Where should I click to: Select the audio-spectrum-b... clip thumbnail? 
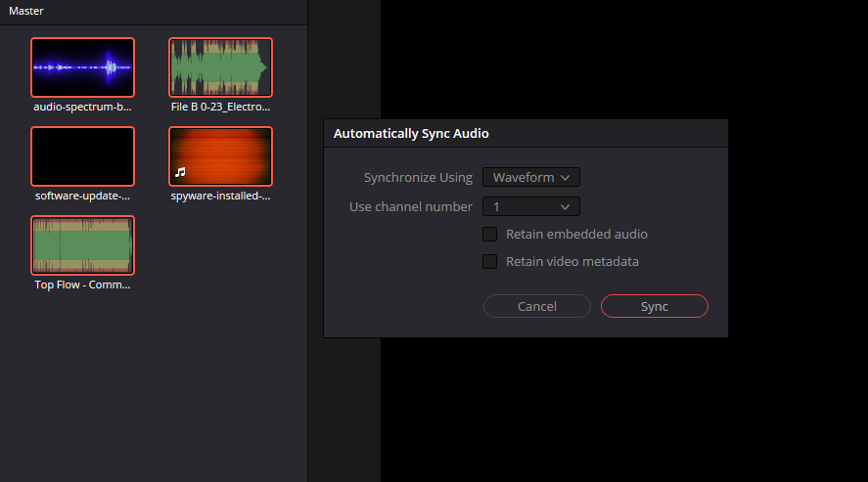point(82,67)
